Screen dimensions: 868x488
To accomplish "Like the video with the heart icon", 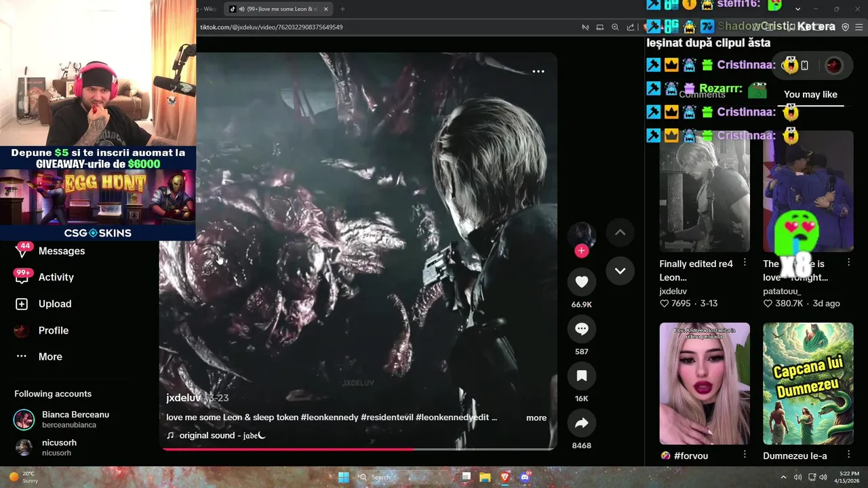I will click(x=581, y=282).
